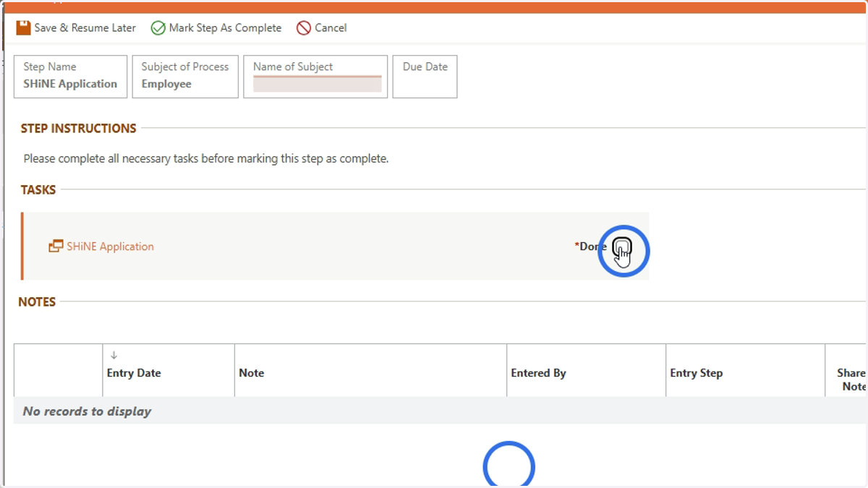Image resolution: width=868 pixels, height=488 pixels.
Task: Open the SHiNE Application task link
Action: (x=110, y=247)
